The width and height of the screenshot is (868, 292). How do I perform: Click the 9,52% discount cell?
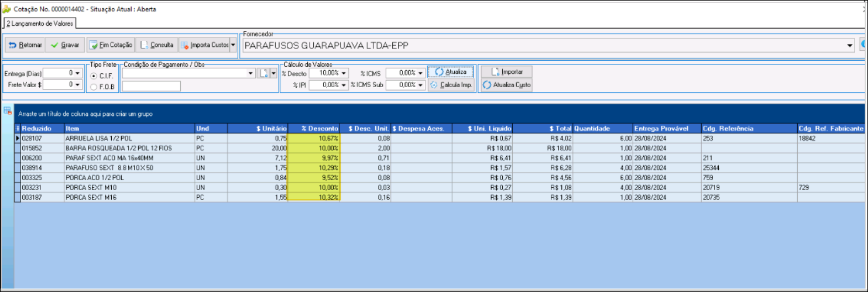(314, 178)
